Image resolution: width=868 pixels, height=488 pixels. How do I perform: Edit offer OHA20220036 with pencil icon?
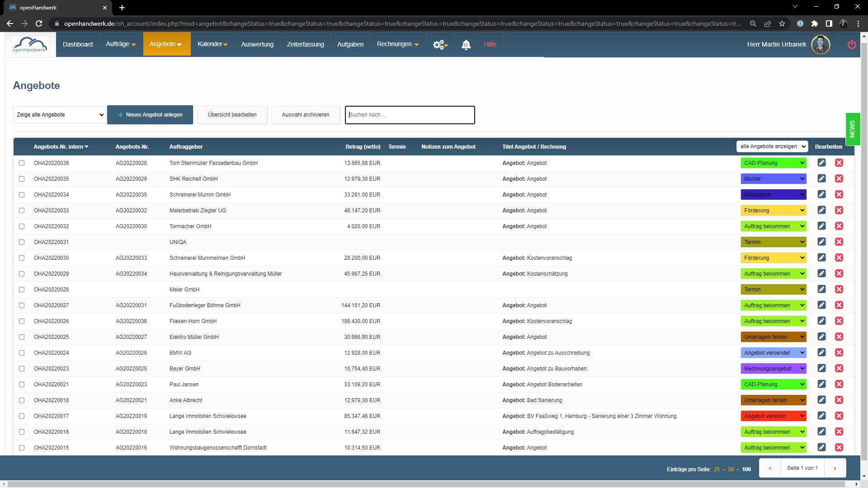pyautogui.click(x=821, y=163)
